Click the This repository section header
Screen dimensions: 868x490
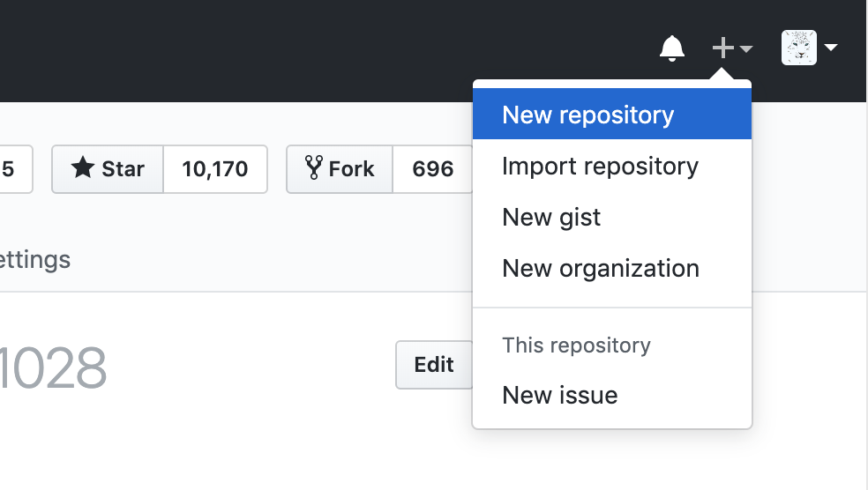coord(576,345)
